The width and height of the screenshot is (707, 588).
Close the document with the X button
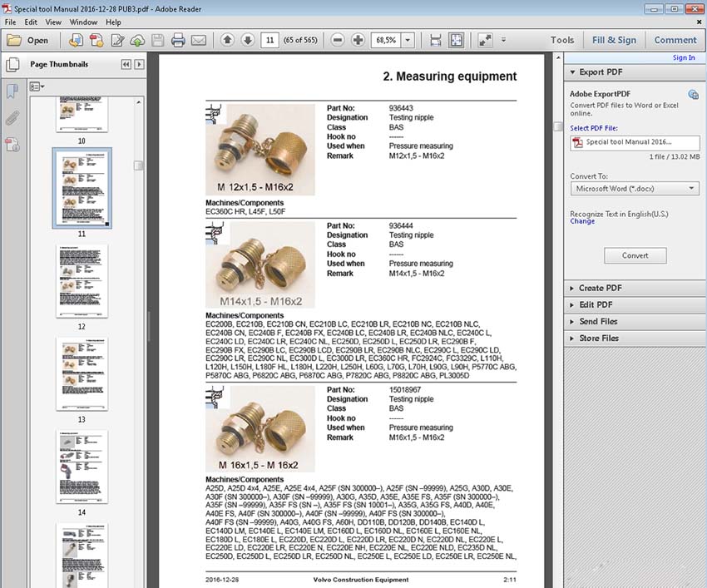coord(700,22)
